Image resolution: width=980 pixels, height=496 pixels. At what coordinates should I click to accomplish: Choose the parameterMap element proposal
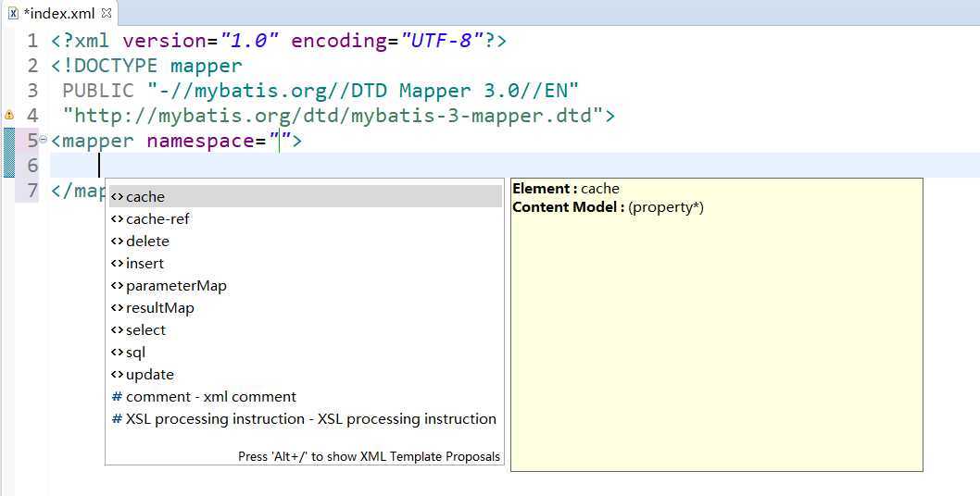[305, 286]
